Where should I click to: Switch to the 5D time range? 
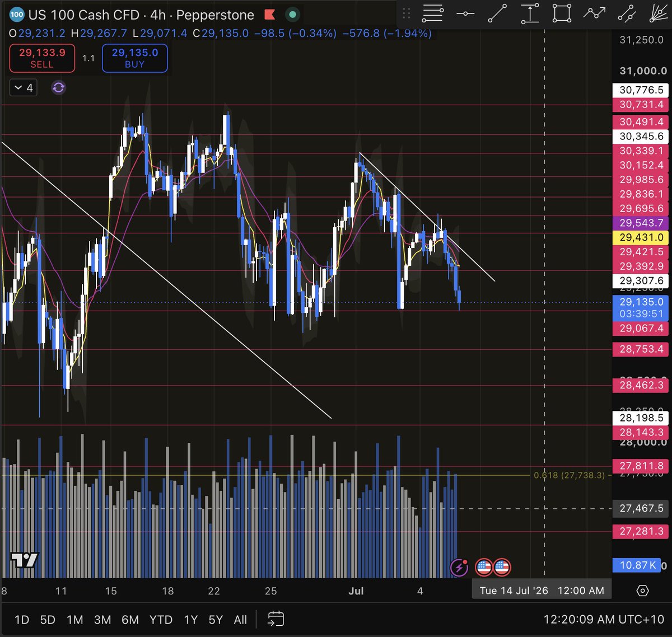[48, 620]
